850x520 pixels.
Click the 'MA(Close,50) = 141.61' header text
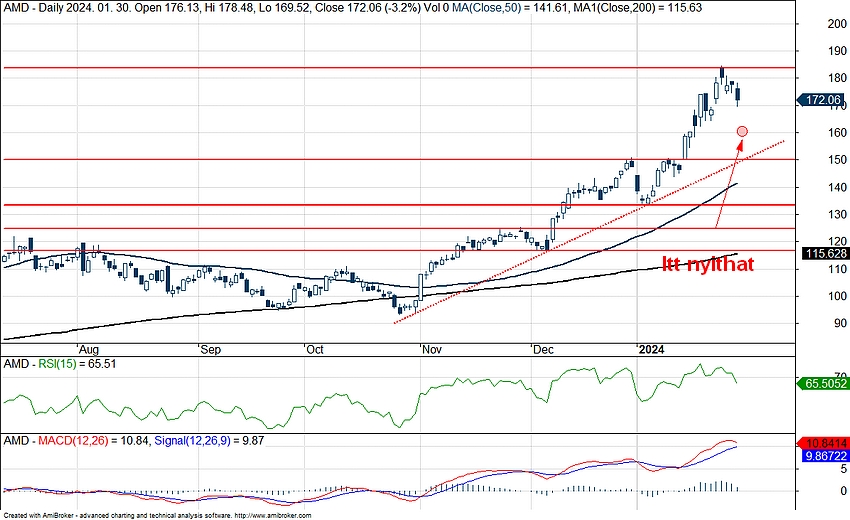510,8
